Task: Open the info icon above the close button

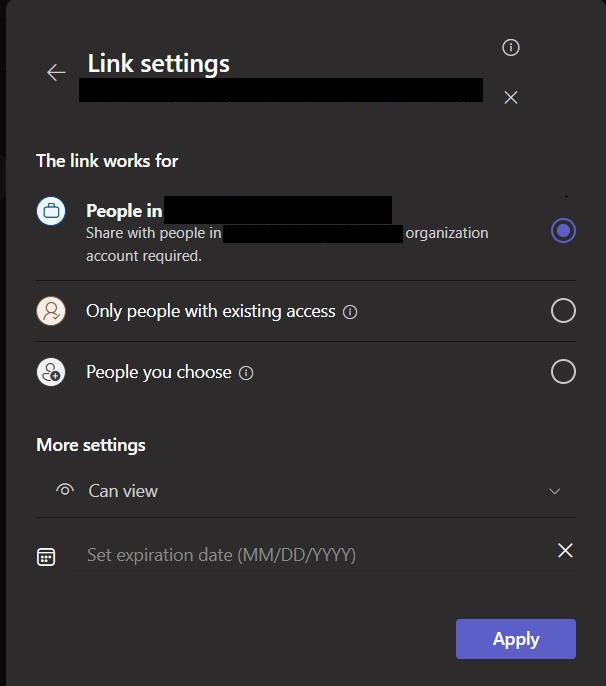Action: pos(511,47)
